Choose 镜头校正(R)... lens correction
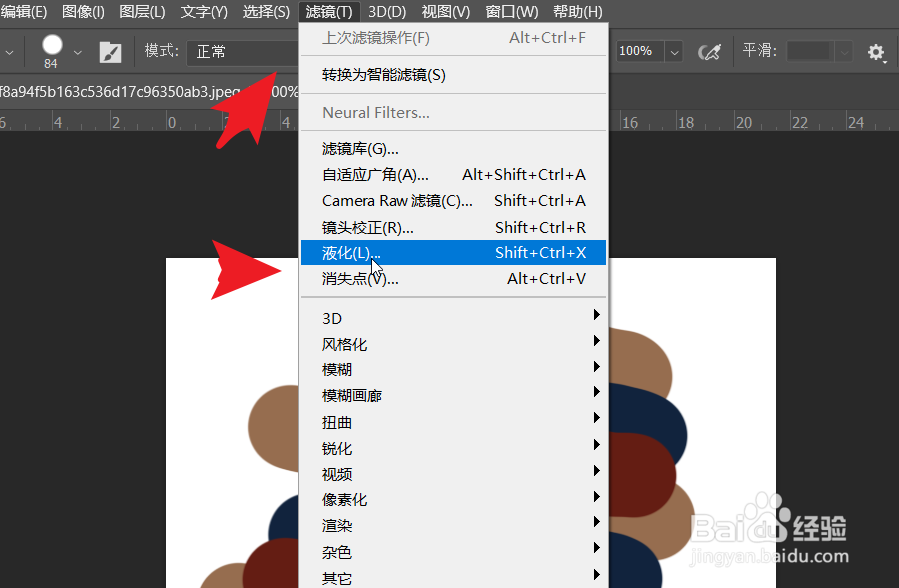 pyautogui.click(x=453, y=228)
